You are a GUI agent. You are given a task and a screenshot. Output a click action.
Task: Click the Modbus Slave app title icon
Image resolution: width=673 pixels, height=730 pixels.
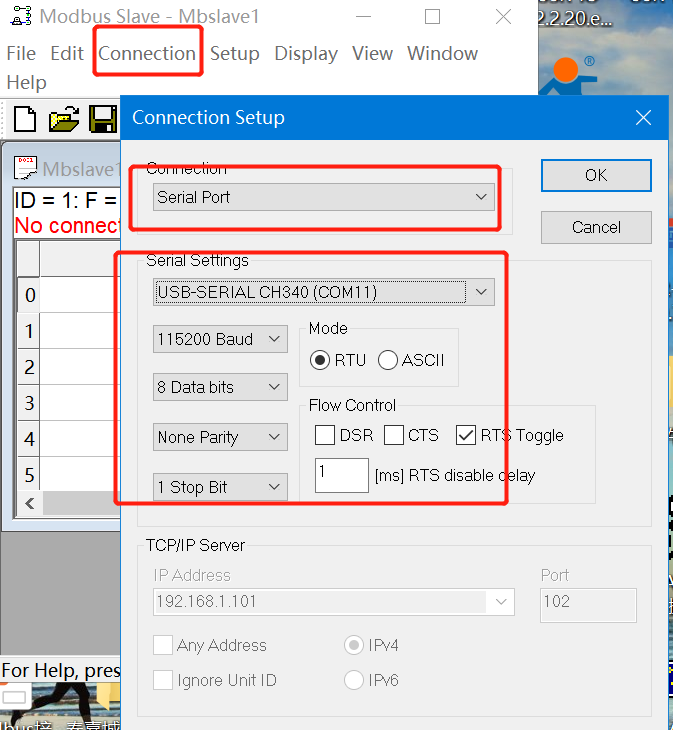tap(21, 16)
